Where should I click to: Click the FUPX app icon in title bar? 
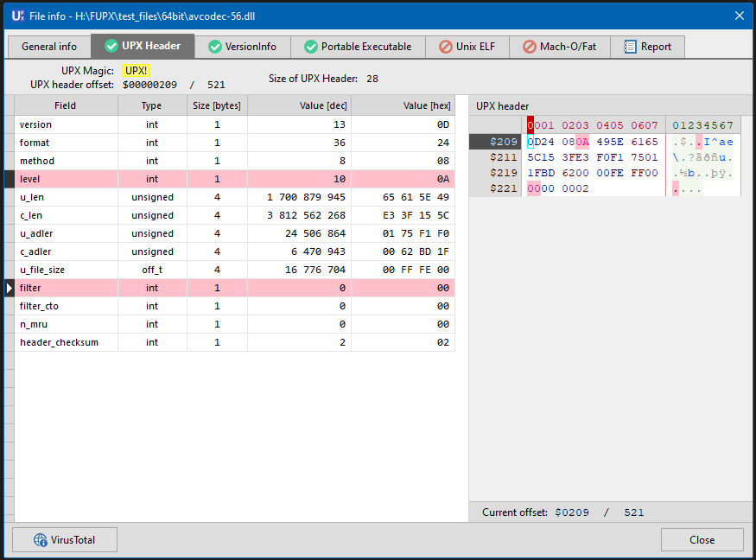click(x=18, y=16)
